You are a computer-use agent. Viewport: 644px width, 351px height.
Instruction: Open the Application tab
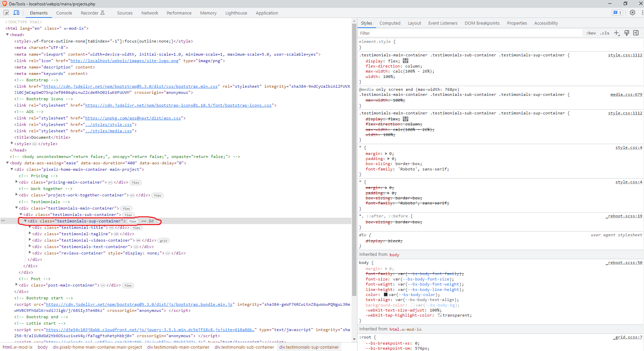267,13
